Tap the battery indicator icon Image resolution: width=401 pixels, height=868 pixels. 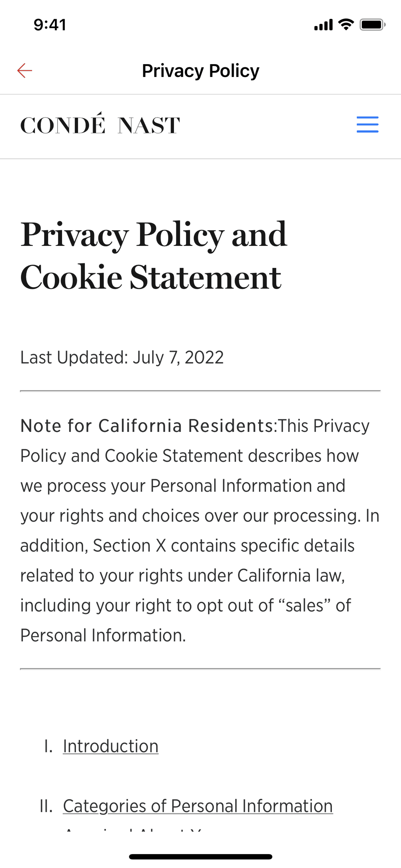[x=372, y=25]
